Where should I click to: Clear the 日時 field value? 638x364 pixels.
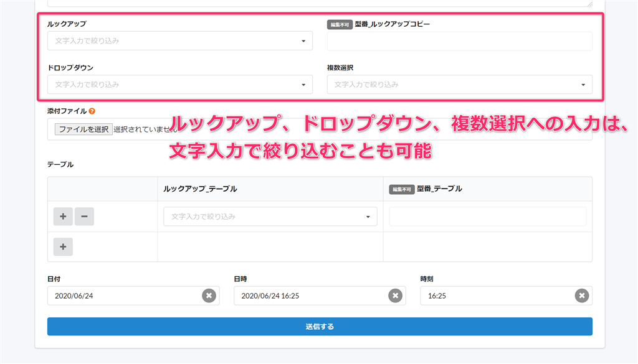[x=395, y=296]
